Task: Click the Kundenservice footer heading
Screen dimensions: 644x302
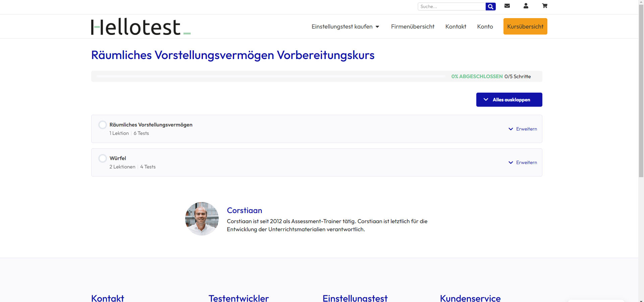Action: click(470, 298)
